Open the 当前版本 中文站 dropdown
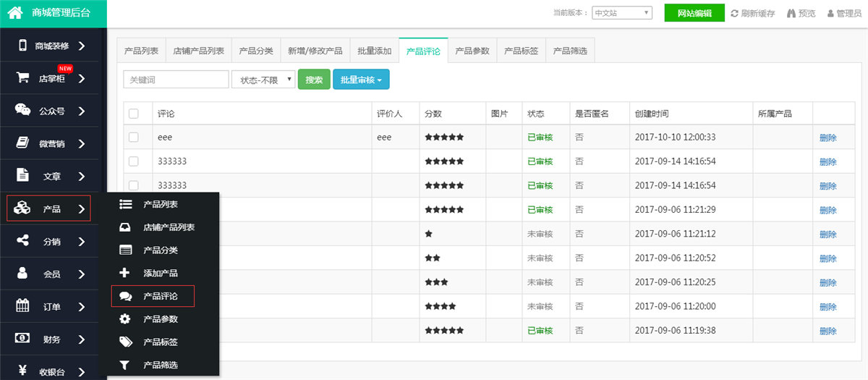 pyautogui.click(x=621, y=13)
